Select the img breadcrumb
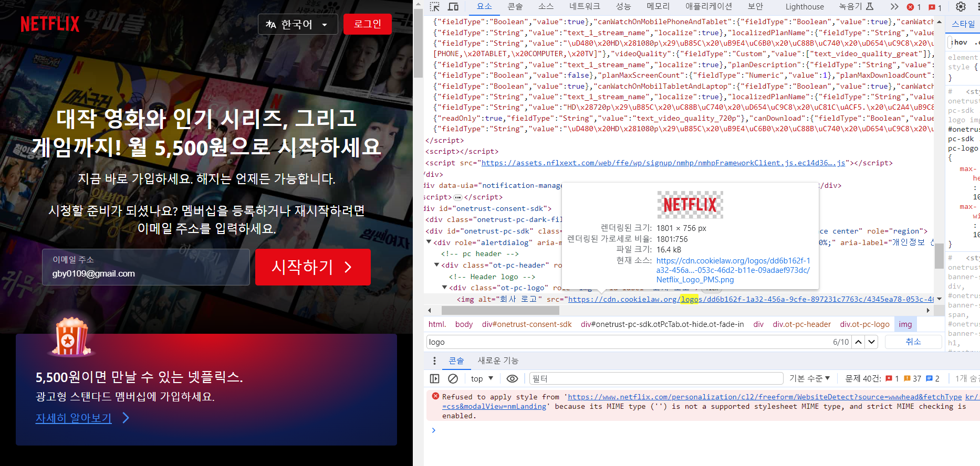The height and width of the screenshot is (466, 980). coord(905,324)
